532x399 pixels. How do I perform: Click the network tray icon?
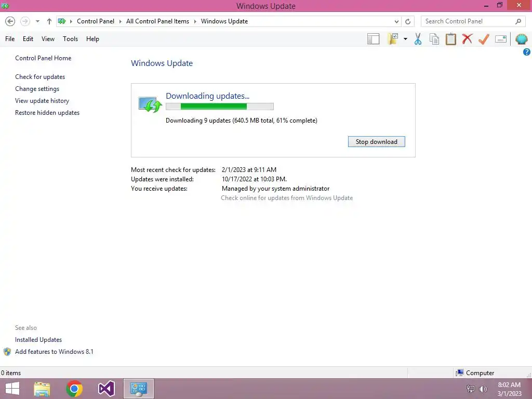[471, 389]
